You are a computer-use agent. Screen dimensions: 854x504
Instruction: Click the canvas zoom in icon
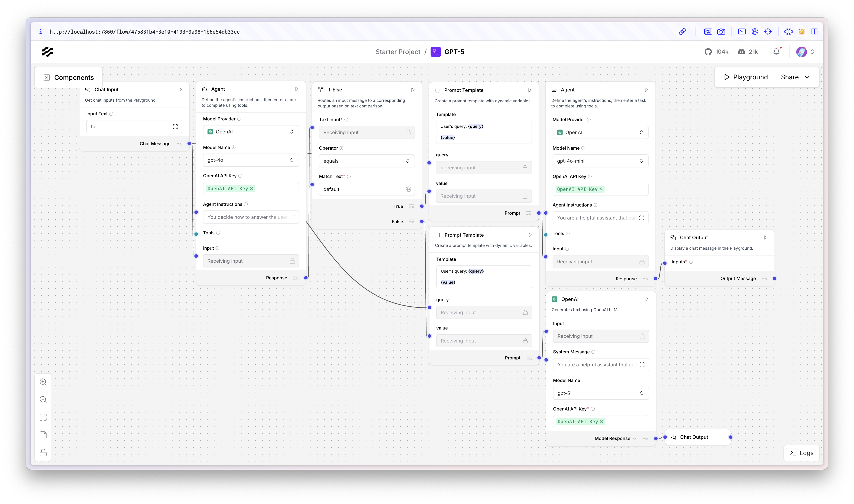point(43,382)
